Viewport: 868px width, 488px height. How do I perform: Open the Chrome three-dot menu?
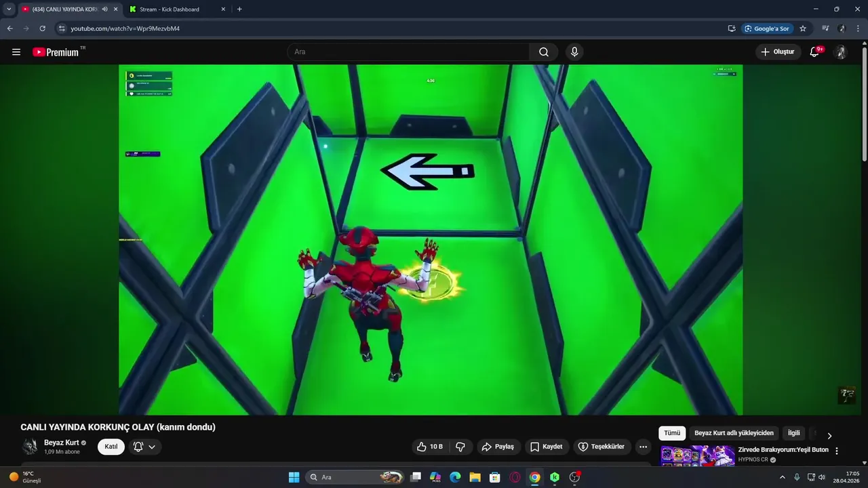[x=859, y=28]
